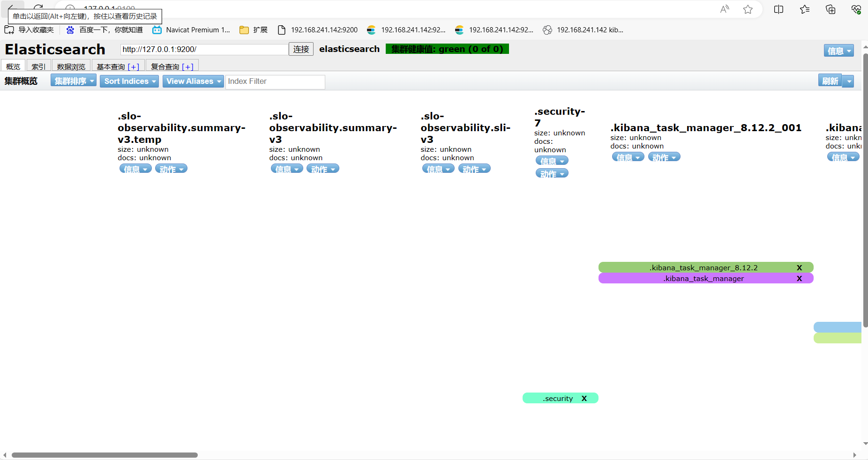Screen dimensions: 868x460
Task: Open the 192.168.241.142:9200 bookmark
Action: (x=318, y=30)
